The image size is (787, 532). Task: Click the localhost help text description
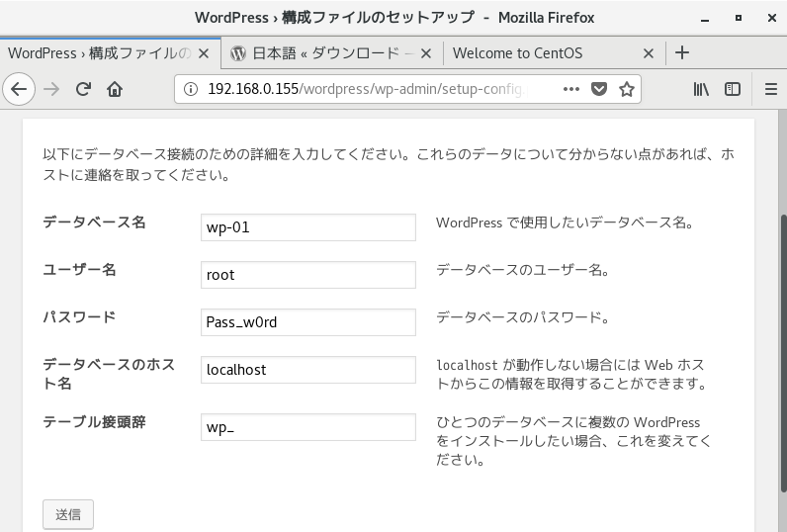pyautogui.click(x=571, y=375)
